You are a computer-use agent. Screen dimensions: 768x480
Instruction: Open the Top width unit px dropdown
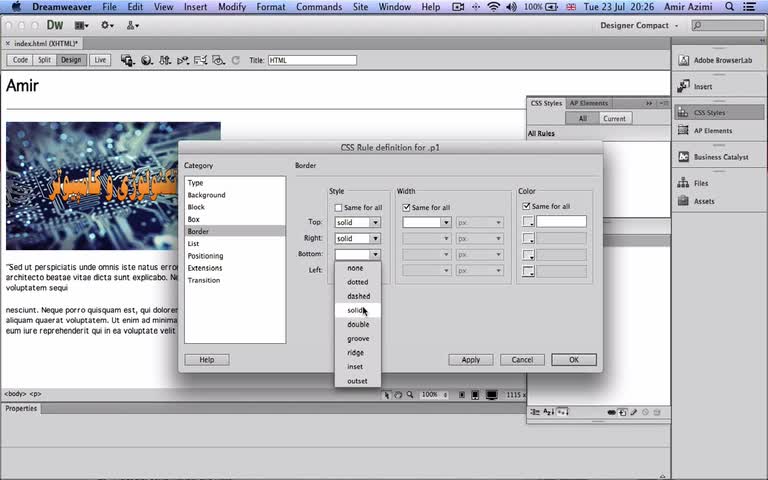pos(480,222)
